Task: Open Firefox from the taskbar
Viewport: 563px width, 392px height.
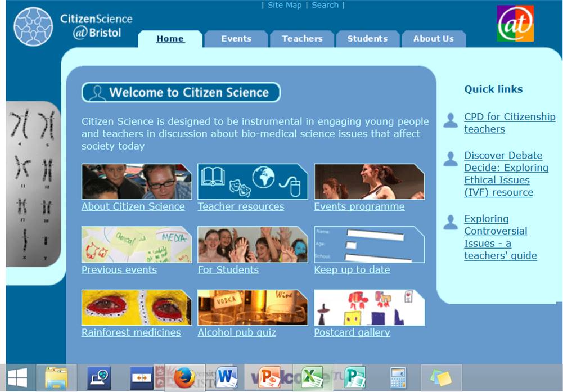Action: (184, 377)
